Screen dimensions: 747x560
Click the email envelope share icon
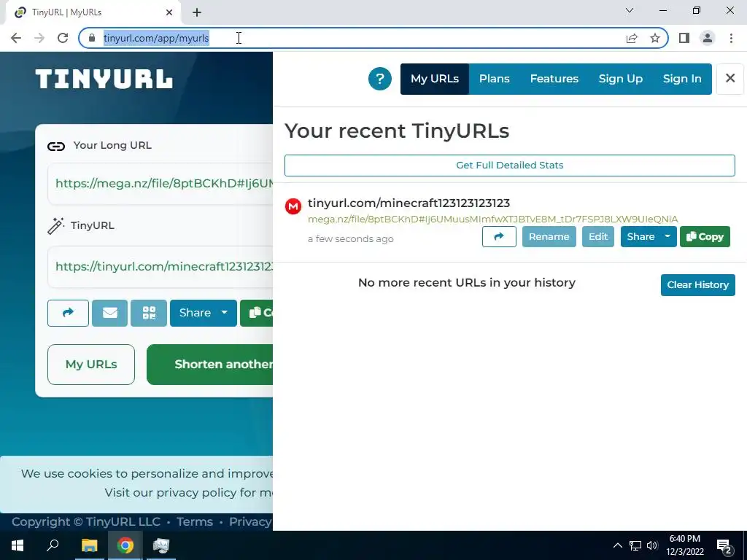pyautogui.click(x=109, y=313)
